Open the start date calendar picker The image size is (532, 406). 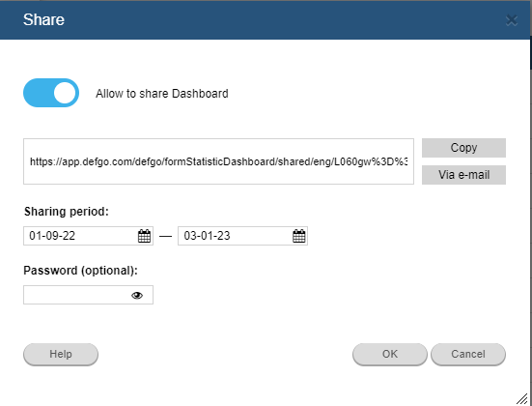pos(144,236)
